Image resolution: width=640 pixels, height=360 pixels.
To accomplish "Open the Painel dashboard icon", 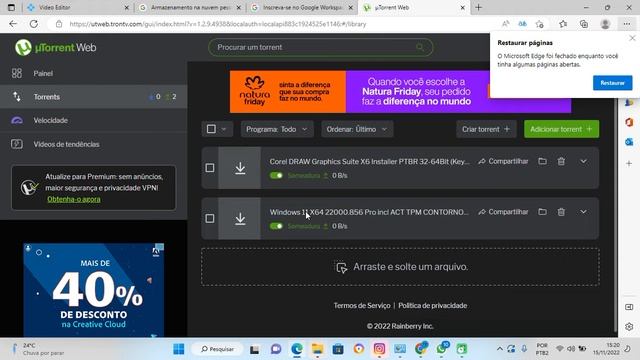I will click(x=17, y=73).
